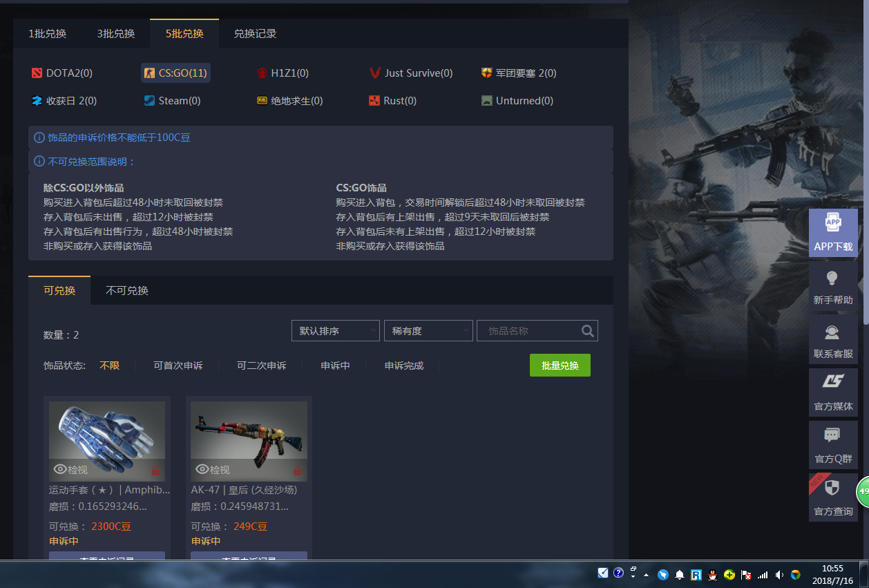Select the 绝地求生(0) game filter

[289, 101]
